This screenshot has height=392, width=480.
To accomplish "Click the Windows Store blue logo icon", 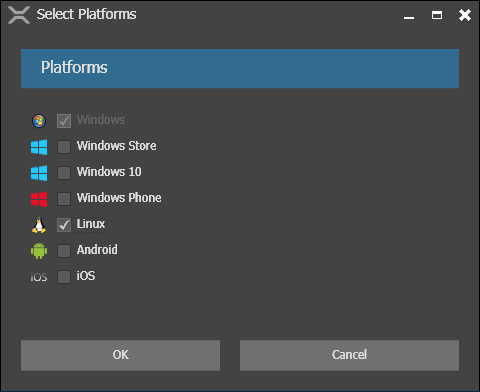I will pyautogui.click(x=39, y=147).
